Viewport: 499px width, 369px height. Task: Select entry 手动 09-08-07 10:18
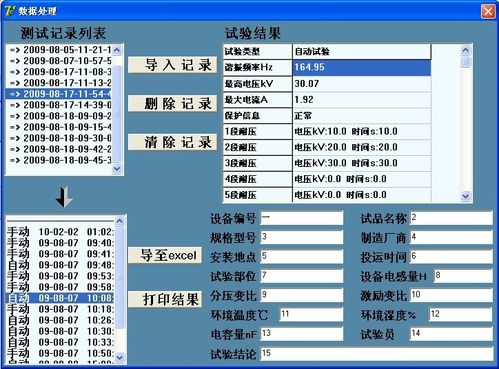[x=60, y=309]
